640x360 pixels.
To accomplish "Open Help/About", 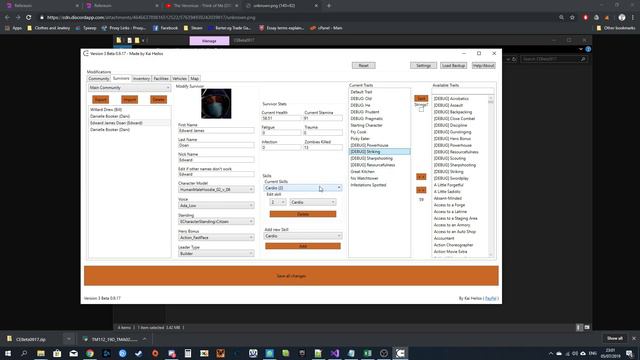I will coord(484,66).
